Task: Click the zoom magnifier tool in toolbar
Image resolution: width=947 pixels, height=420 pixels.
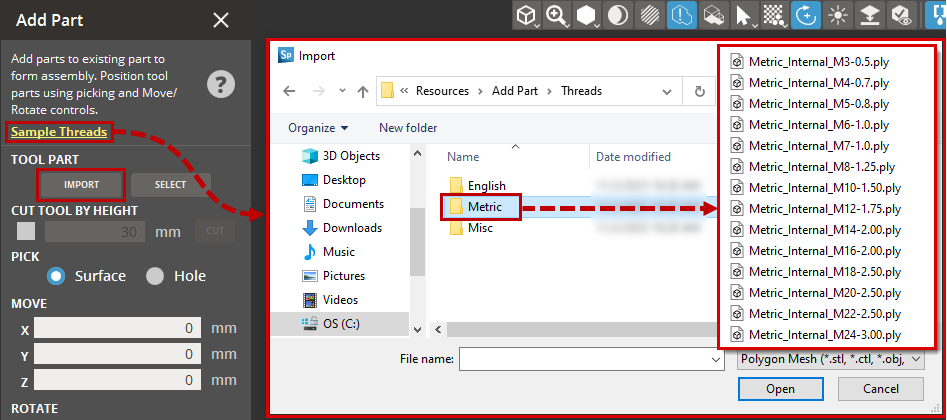Action: pyautogui.click(x=557, y=15)
